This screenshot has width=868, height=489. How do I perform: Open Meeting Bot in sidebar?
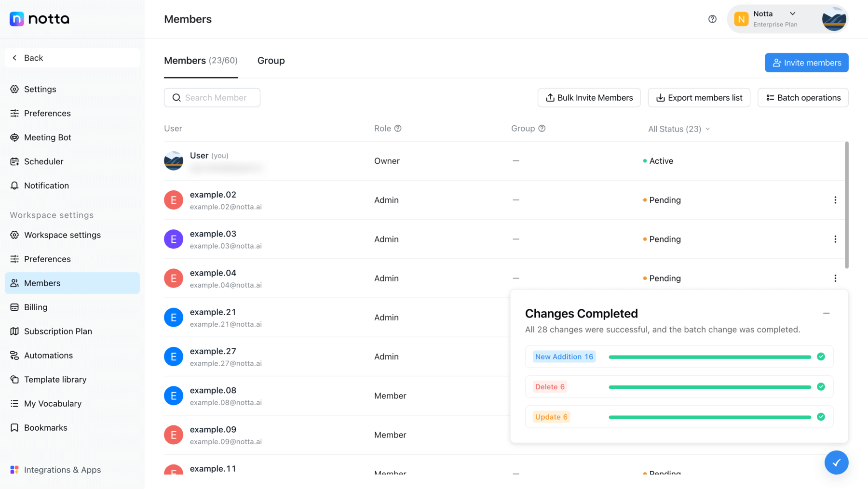(x=47, y=137)
